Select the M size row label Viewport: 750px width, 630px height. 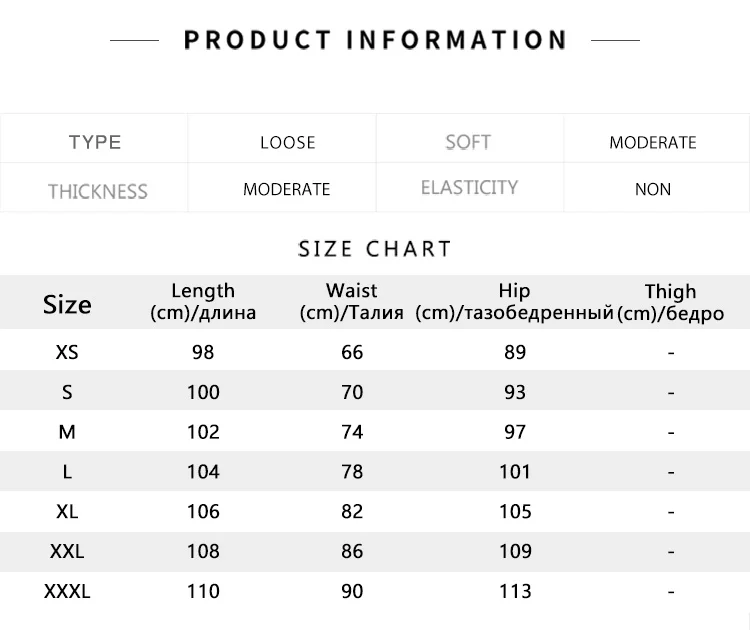[67, 432]
